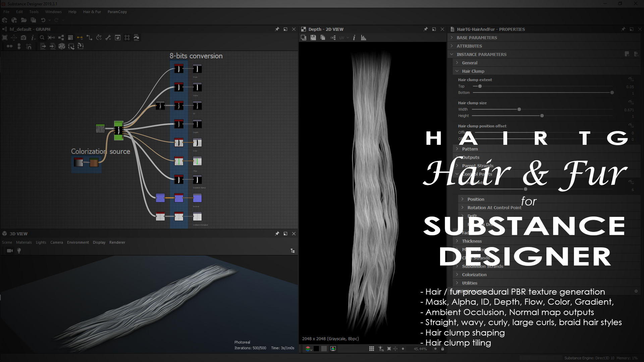The height and width of the screenshot is (362, 644).
Task: Click the stopwatch timing display icon in graph toolbar
Action: pyautogui.click(x=99, y=38)
